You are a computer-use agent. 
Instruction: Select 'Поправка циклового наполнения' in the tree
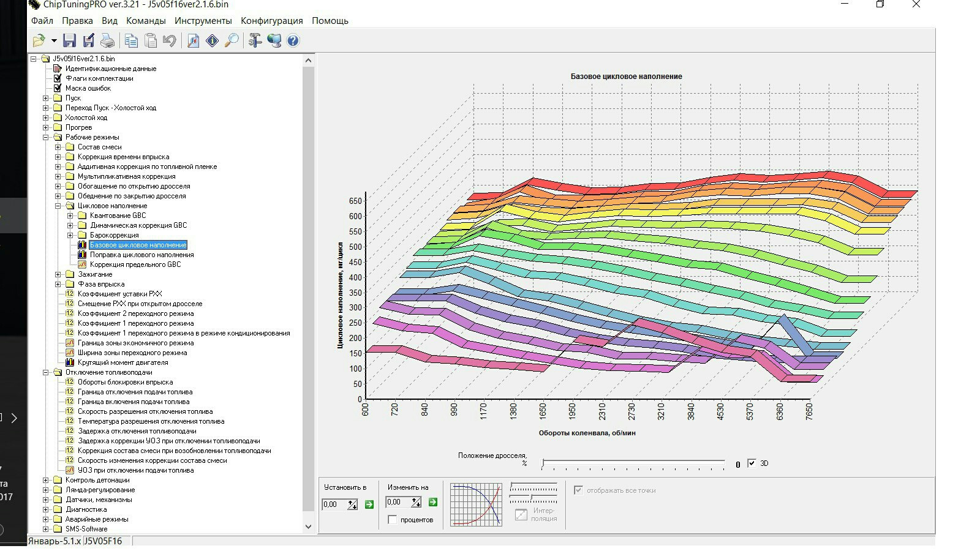pyautogui.click(x=141, y=255)
